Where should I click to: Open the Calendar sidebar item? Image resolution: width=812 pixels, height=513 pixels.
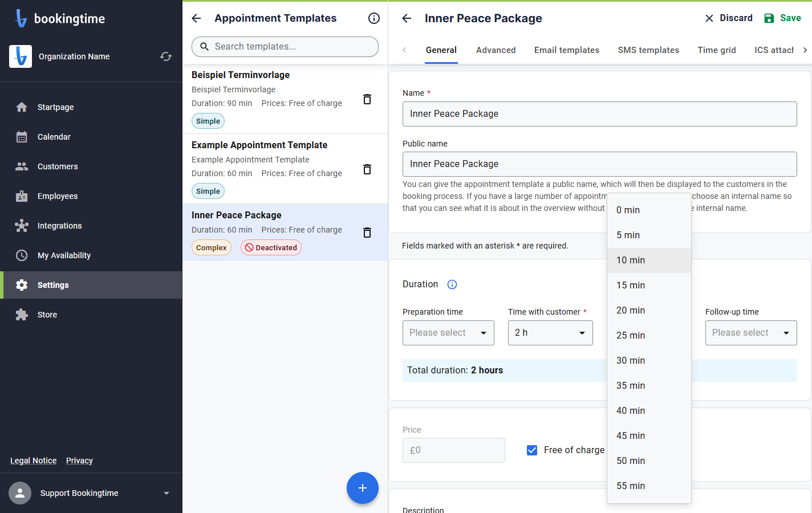coord(91,137)
